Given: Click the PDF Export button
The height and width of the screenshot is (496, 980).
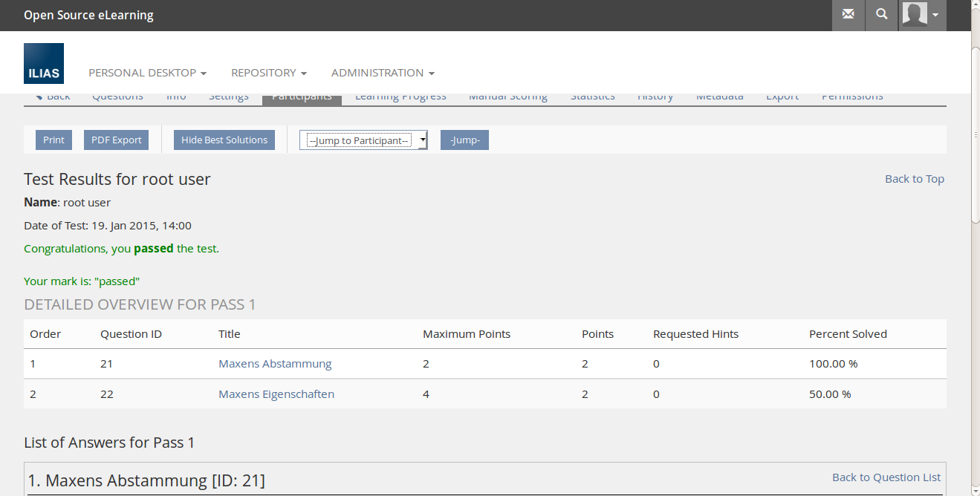Looking at the screenshot, I should tap(116, 140).
